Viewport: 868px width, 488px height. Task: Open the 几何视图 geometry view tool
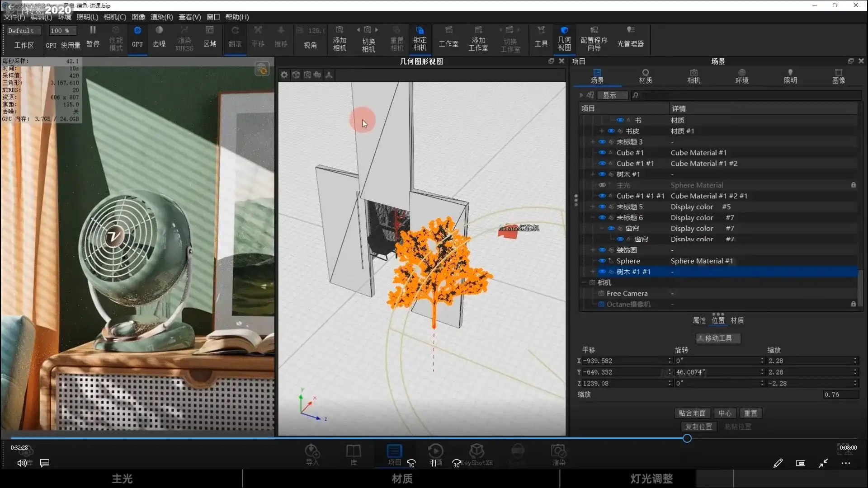pyautogui.click(x=564, y=31)
